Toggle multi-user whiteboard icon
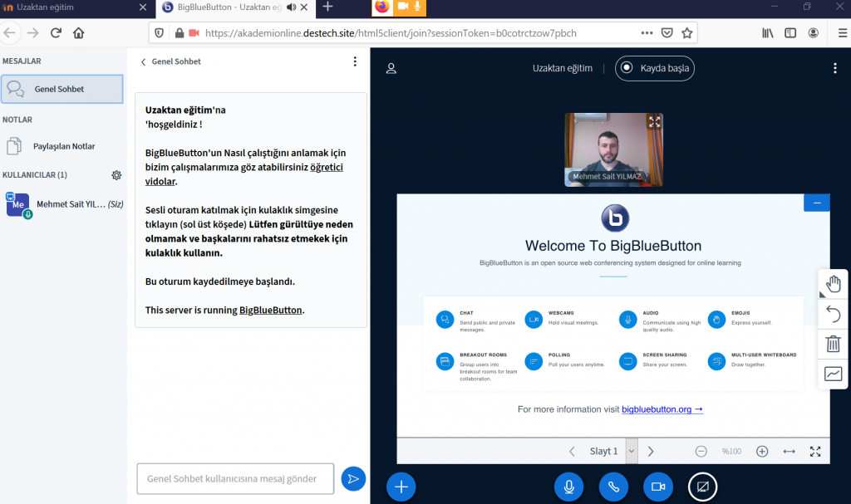Screen dimensions: 851x504 833,374
